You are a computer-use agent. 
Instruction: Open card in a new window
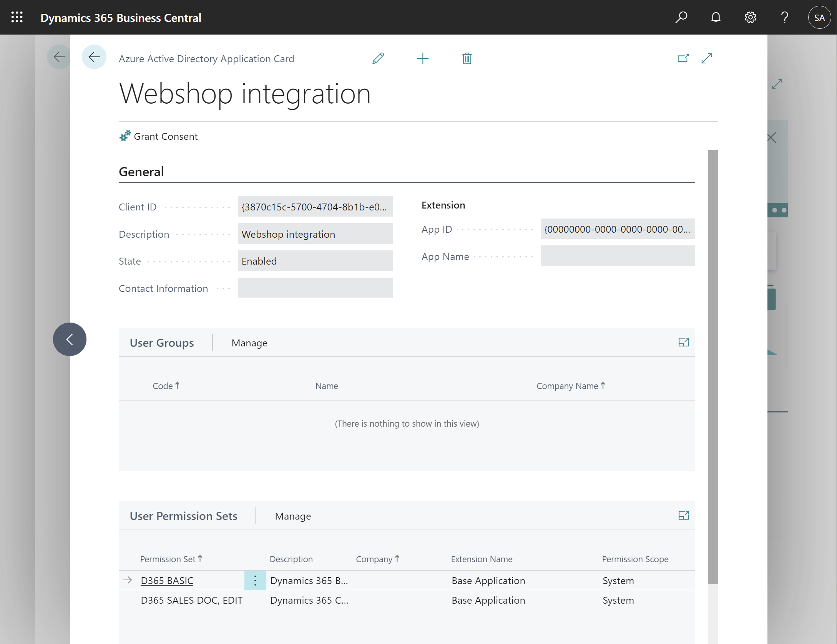tap(683, 58)
